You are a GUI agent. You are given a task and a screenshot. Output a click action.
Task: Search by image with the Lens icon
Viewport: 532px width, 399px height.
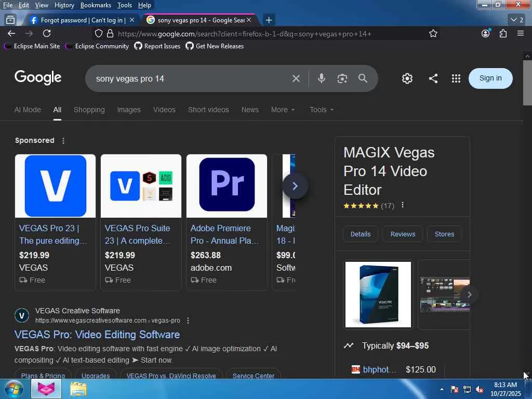coord(342,79)
